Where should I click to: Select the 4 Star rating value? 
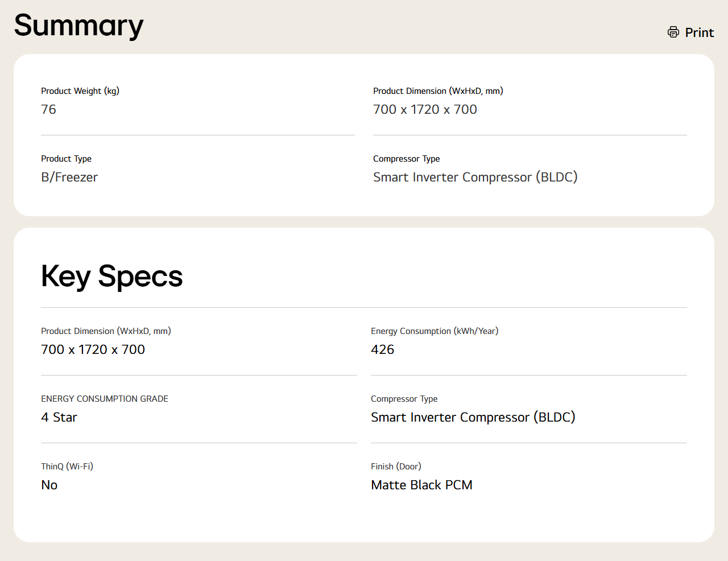point(59,418)
